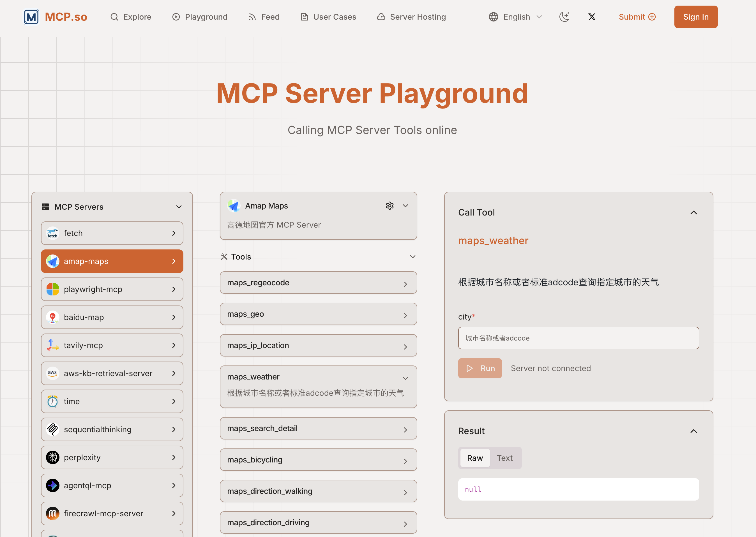Viewport: 756px width, 537px height.
Task: Collapse the Tools section
Action: click(x=412, y=257)
